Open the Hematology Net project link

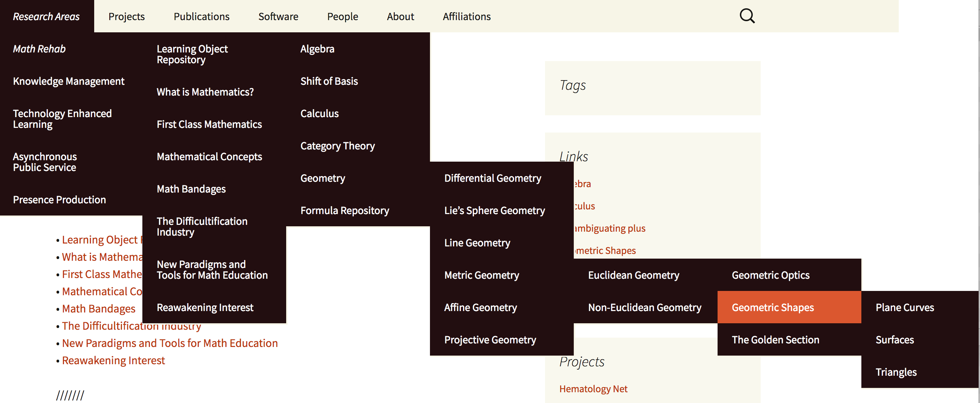pos(593,389)
